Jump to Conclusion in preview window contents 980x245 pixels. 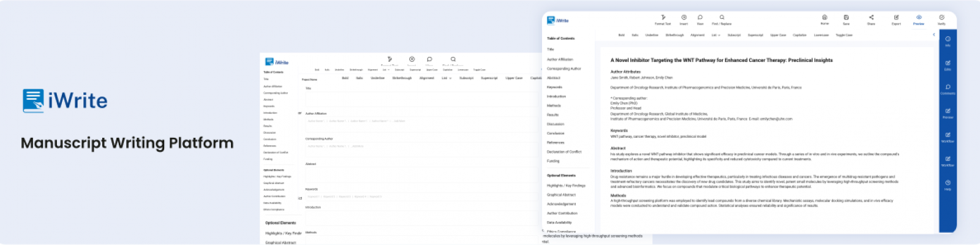pos(556,133)
